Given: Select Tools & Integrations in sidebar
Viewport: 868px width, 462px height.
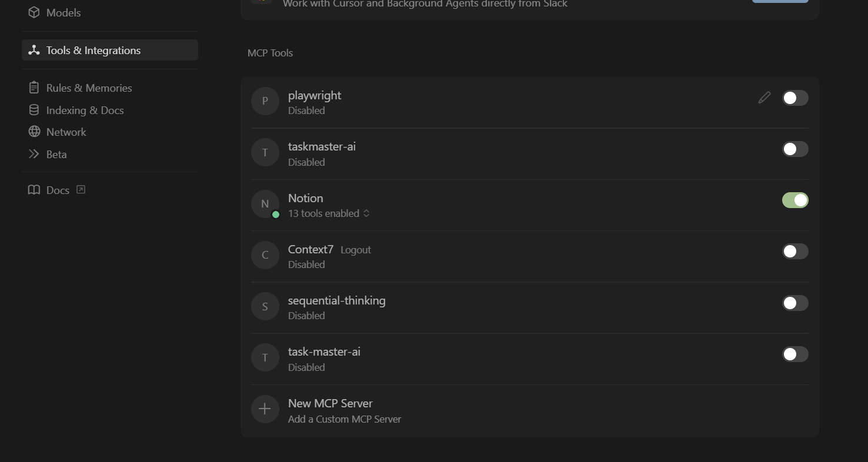Looking at the screenshot, I should coord(109,50).
